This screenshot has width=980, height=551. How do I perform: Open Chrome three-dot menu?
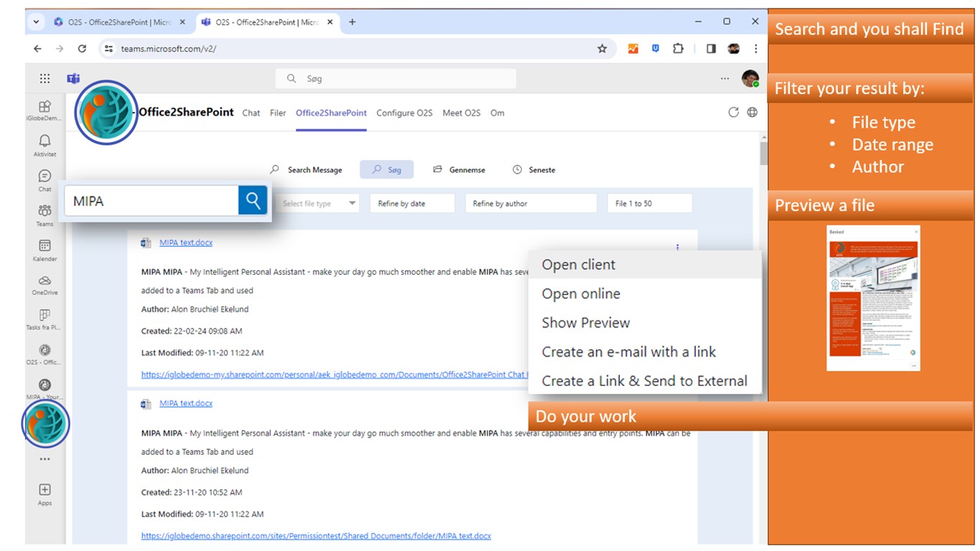coord(755,49)
